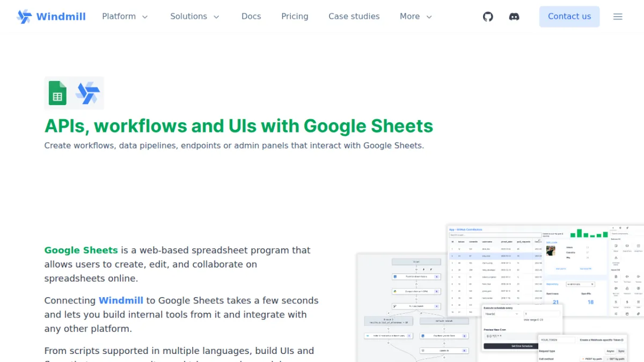The height and width of the screenshot is (362, 644).
Task: Click the subtitle "Create workflows, data pipelines, endpoints"
Action: pyautogui.click(x=234, y=145)
